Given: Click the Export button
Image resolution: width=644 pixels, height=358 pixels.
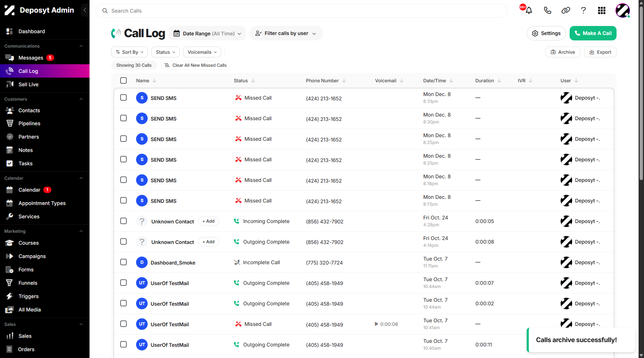Looking at the screenshot, I should point(600,52).
